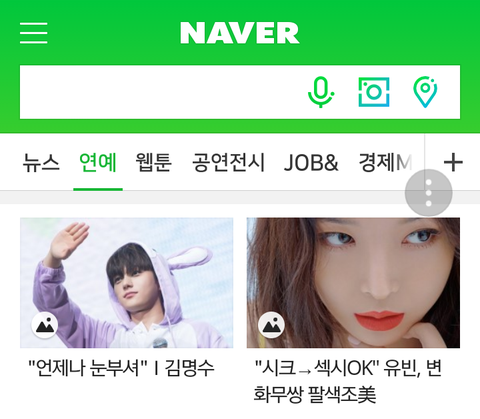The image size is (480, 419).
Task: Open the "시크→섹시OK" 유빈 headline
Action: 348,381
